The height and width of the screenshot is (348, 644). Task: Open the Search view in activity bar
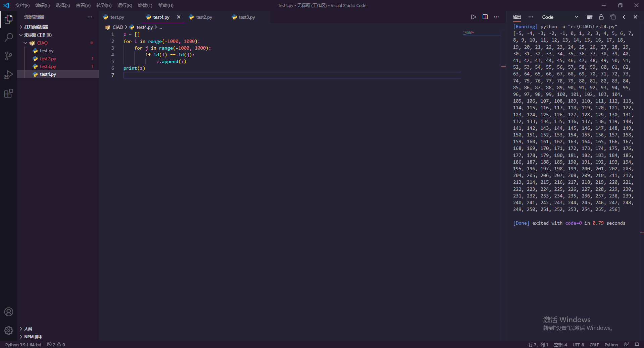(8, 37)
